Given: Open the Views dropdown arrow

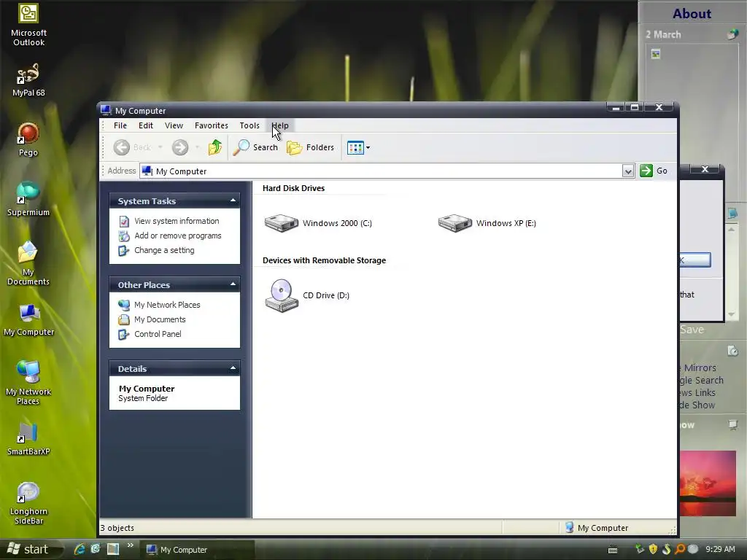Looking at the screenshot, I should pyautogui.click(x=368, y=147).
